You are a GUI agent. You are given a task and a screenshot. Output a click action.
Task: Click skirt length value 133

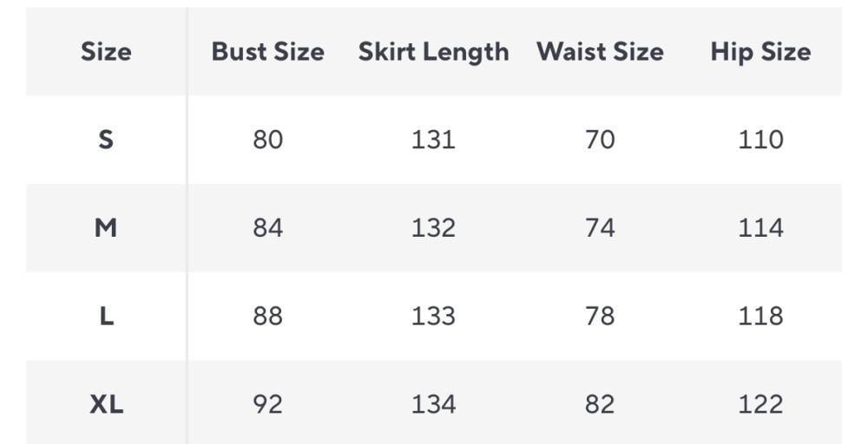(x=433, y=317)
